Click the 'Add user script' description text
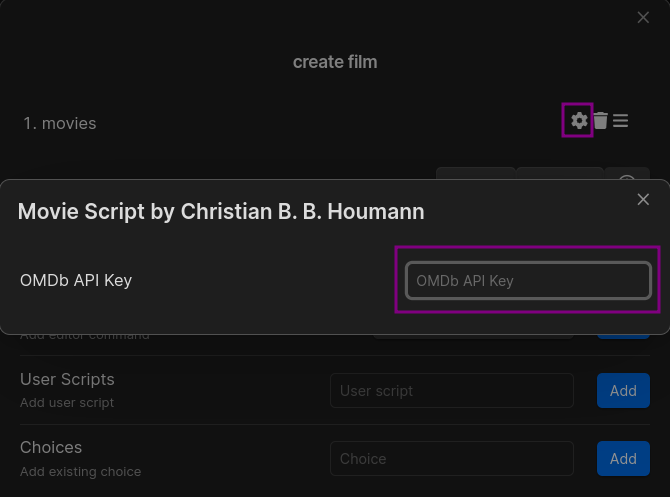Image resolution: width=670 pixels, height=497 pixels. (67, 403)
